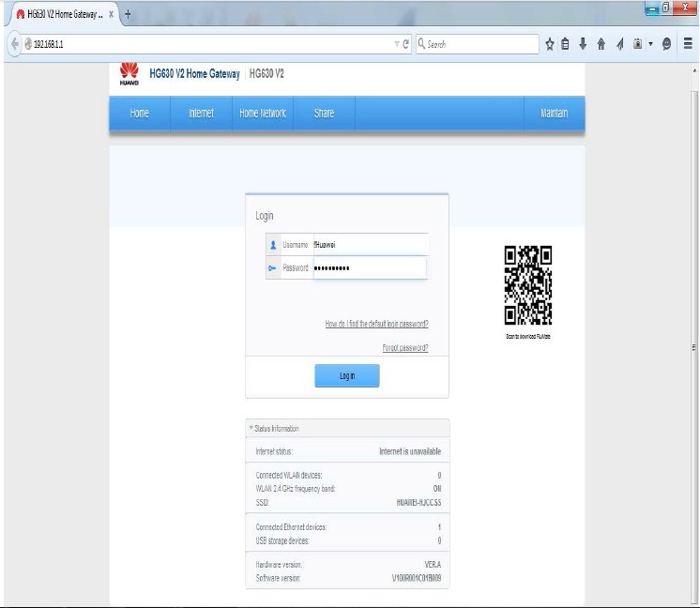Open the Share navigation tab

coord(324,114)
